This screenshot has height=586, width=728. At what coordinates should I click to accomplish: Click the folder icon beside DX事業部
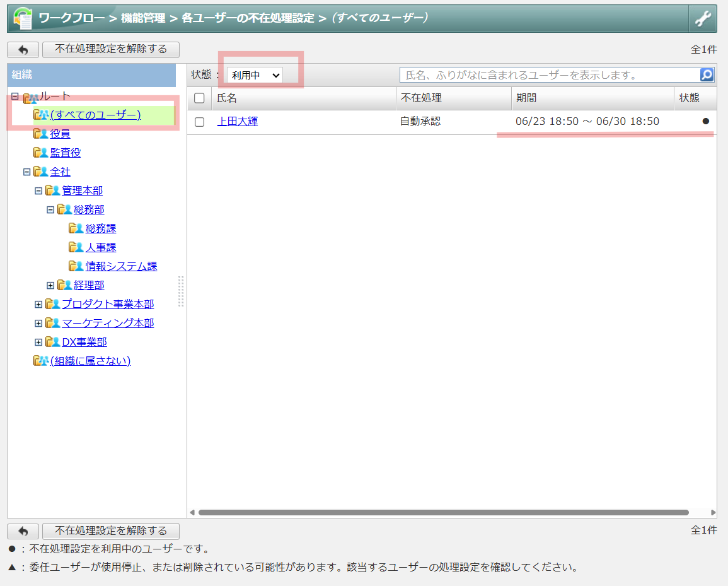(x=52, y=342)
